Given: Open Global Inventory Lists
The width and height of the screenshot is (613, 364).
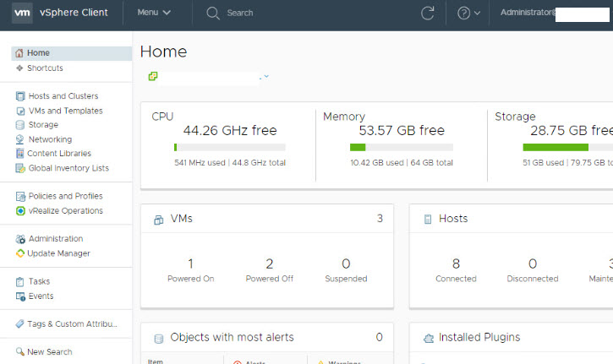Looking at the screenshot, I should (x=68, y=168).
